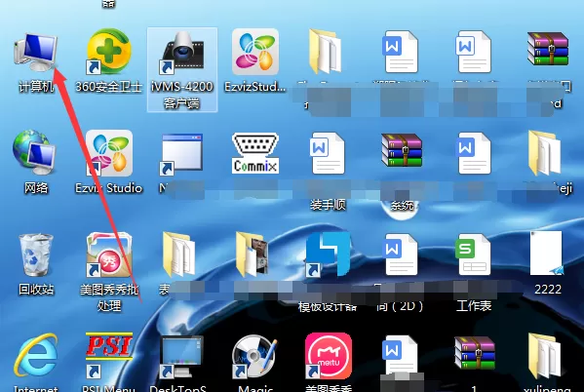Open 360安全卫士 shortcut
The width and height of the screenshot is (584, 392).
(108, 52)
